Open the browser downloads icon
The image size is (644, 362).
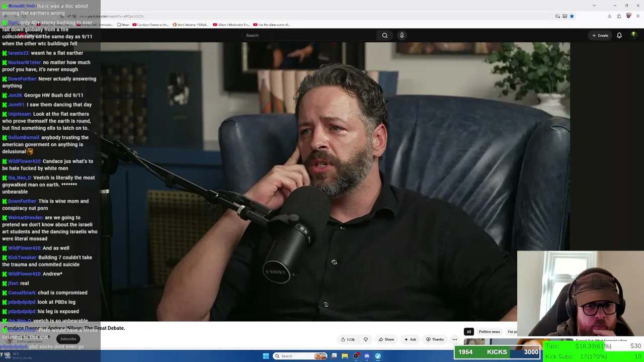click(609, 16)
